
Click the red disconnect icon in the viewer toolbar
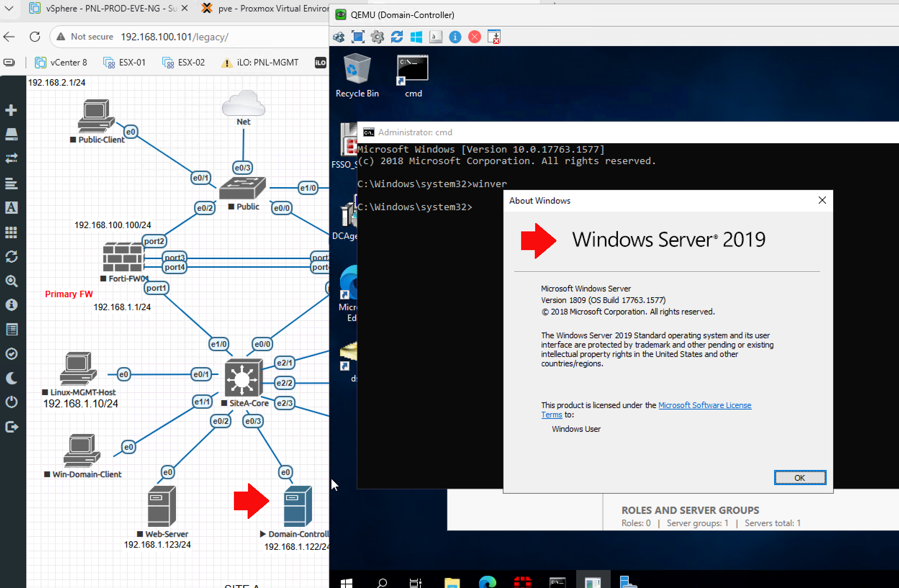tap(474, 37)
